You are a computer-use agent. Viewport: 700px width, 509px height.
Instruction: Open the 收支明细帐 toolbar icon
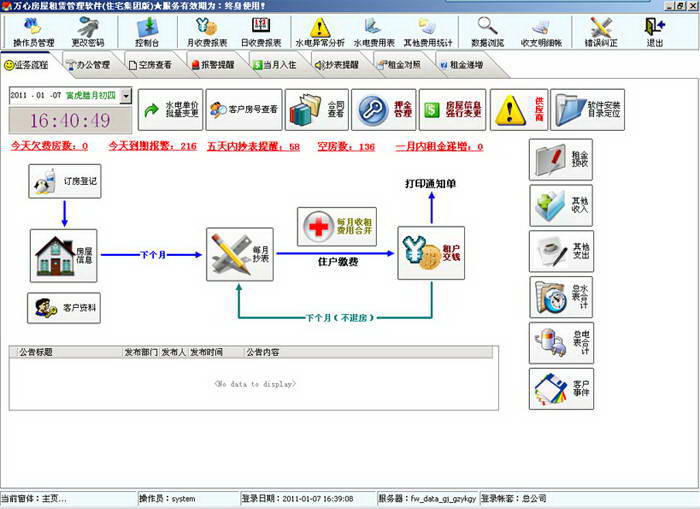[541, 32]
